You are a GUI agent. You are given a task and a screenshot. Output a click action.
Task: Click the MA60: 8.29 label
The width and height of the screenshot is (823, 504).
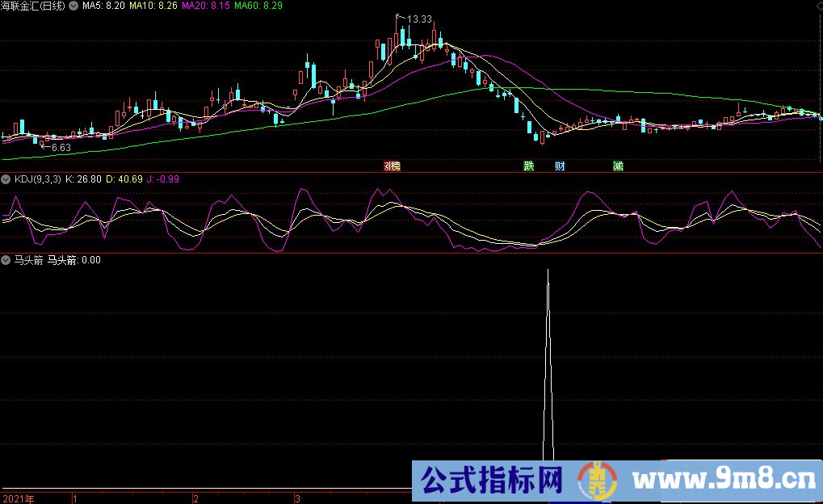coord(258,6)
